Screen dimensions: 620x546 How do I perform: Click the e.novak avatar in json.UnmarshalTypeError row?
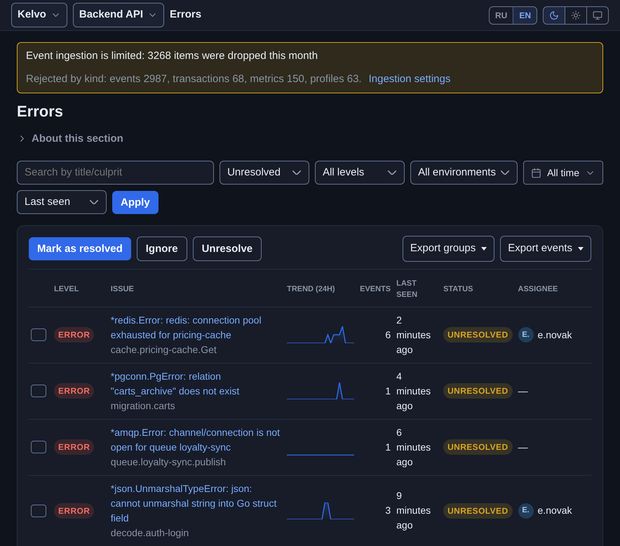tap(525, 510)
